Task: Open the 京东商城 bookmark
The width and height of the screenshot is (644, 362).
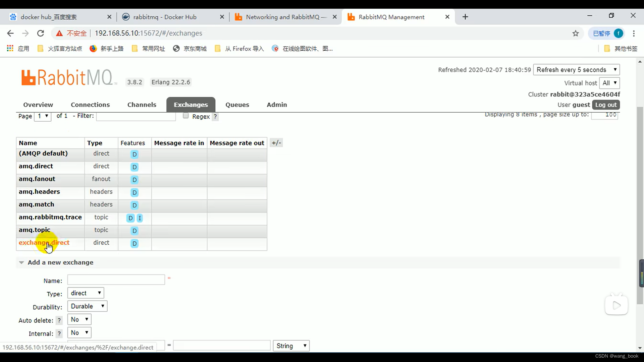Action: click(190, 49)
